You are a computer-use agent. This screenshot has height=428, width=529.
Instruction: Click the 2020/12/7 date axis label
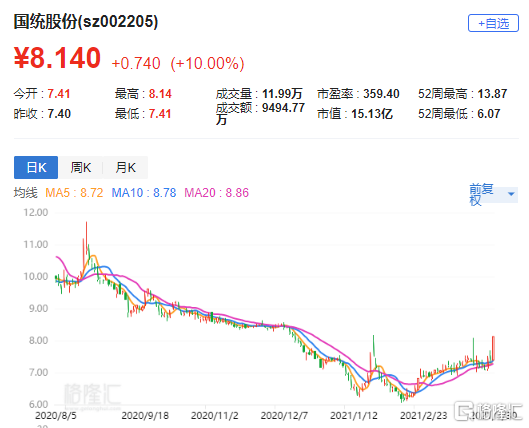(284, 416)
